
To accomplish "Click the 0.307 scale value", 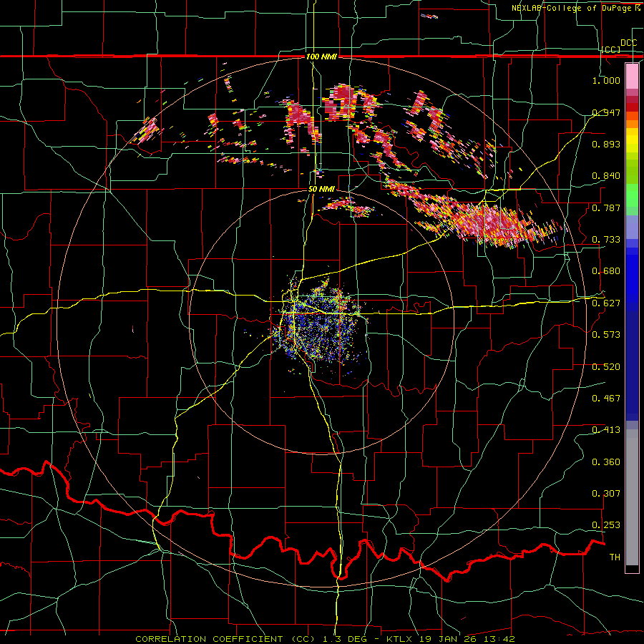I will tap(606, 494).
